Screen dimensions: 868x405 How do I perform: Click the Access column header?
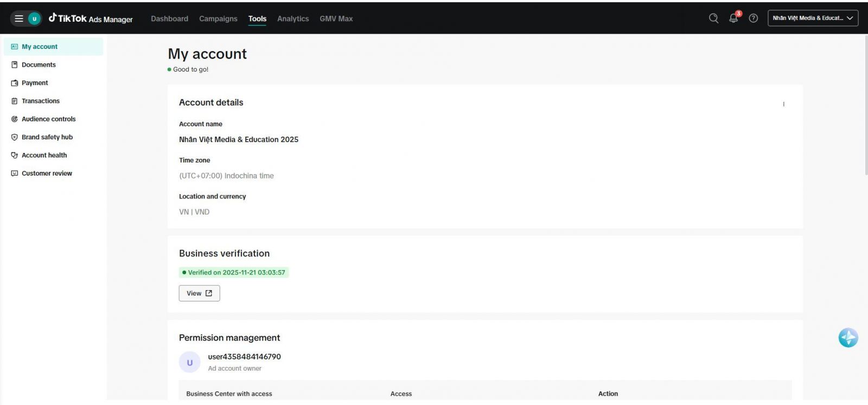click(x=401, y=394)
